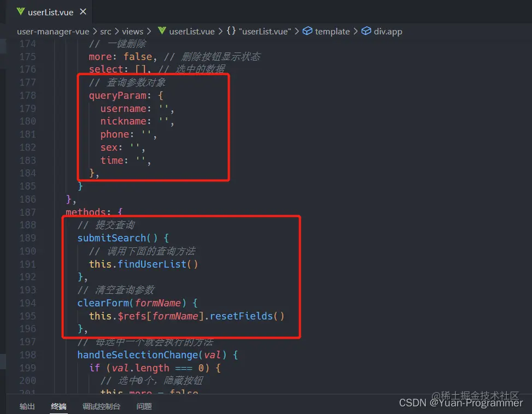532x414 pixels.
Task: Switch to 调试控制台 panel tab
Action: [101, 406]
